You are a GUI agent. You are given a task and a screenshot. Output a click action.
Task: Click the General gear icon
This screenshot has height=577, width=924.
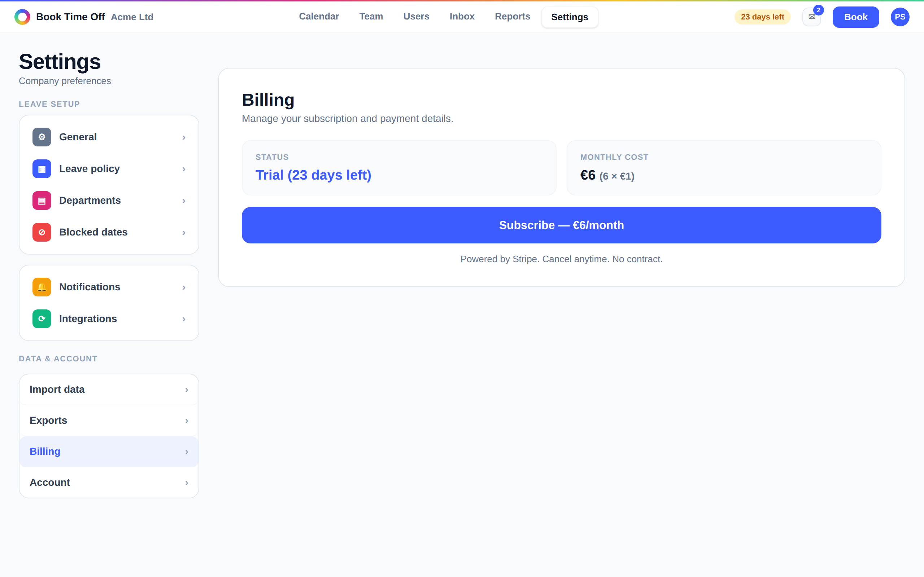(x=42, y=137)
